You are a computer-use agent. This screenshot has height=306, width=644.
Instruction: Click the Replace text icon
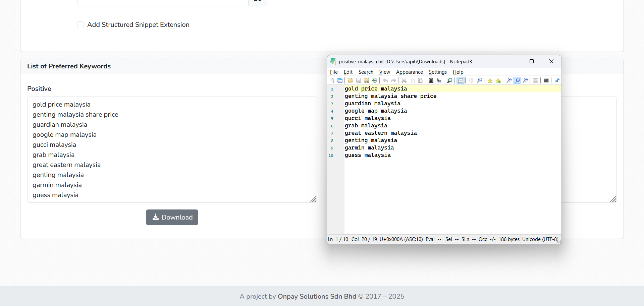[439, 80]
